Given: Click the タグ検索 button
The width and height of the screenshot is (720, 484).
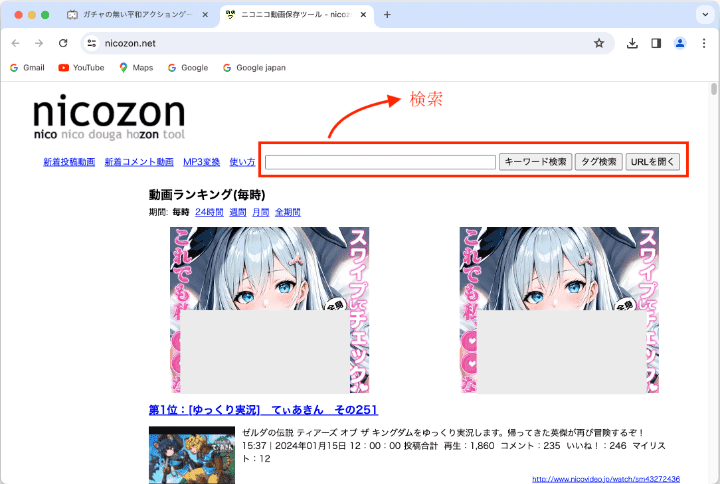Looking at the screenshot, I should coord(599,162).
